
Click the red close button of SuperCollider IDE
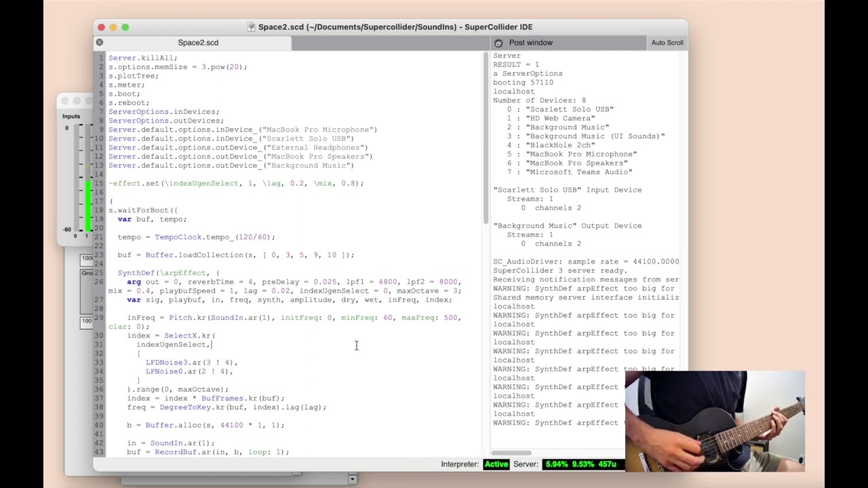pos(101,27)
